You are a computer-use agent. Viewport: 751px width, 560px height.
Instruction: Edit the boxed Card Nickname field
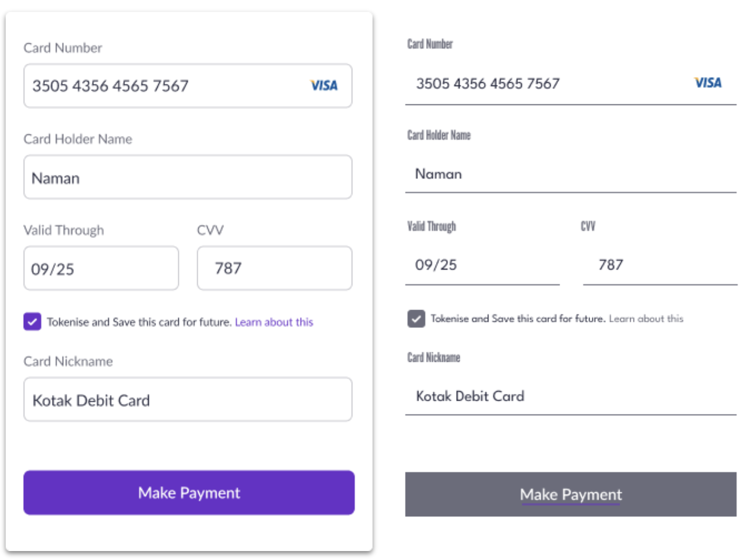tap(188, 400)
